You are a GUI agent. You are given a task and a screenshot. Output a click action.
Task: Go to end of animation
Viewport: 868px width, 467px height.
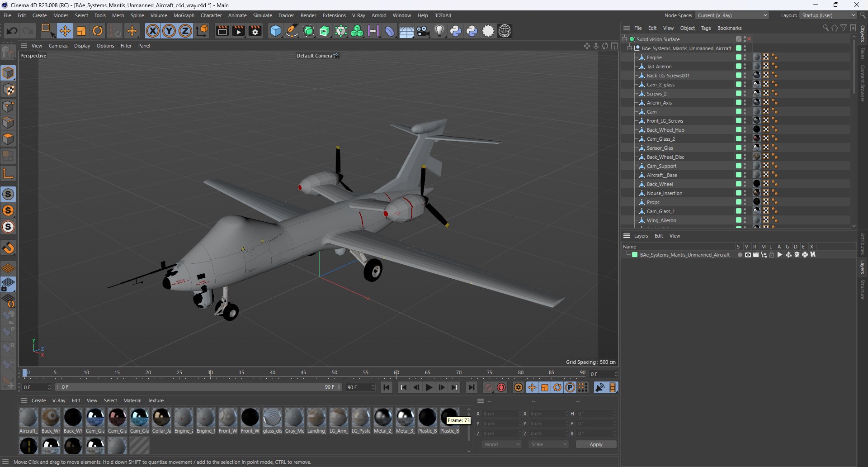point(472,387)
